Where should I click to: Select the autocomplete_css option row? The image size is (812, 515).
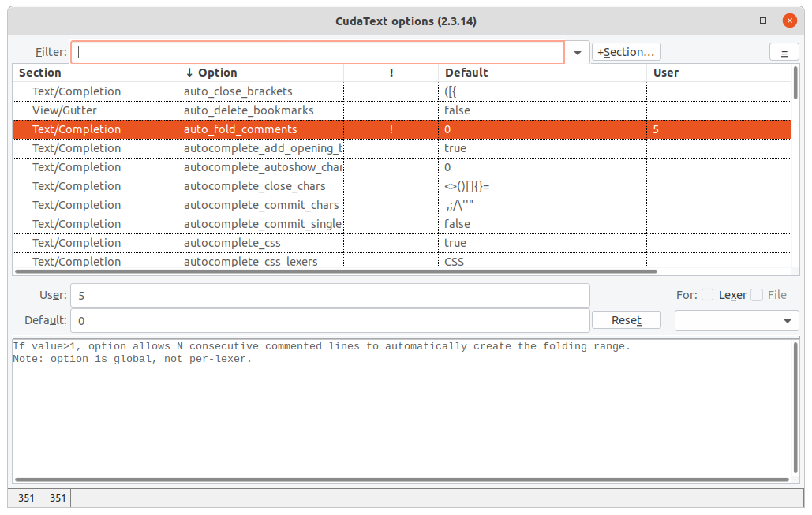[x=402, y=243]
